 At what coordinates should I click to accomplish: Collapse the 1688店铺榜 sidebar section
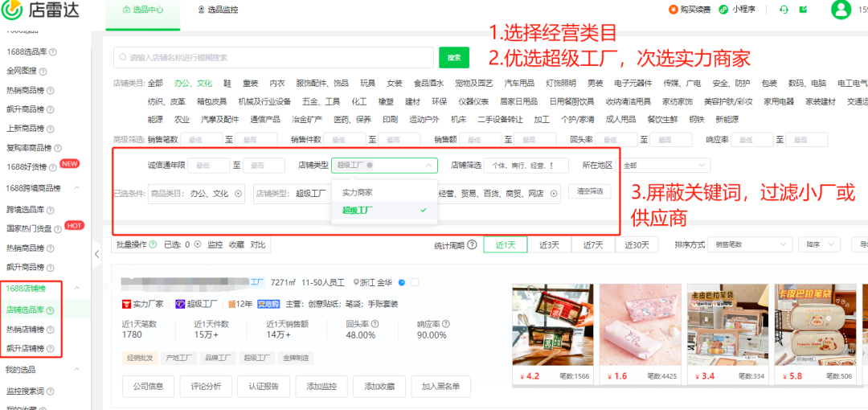(76, 288)
